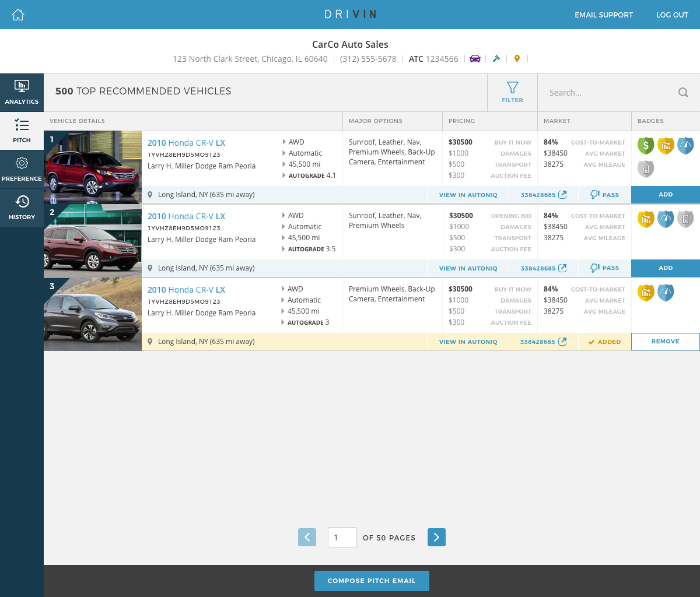View vehicle 1 in AutoNiq
The image size is (700, 597).
468,195
